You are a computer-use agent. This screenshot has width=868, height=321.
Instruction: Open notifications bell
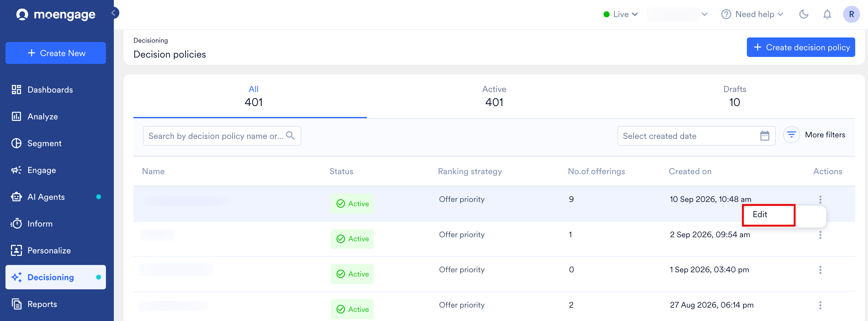[x=827, y=14]
